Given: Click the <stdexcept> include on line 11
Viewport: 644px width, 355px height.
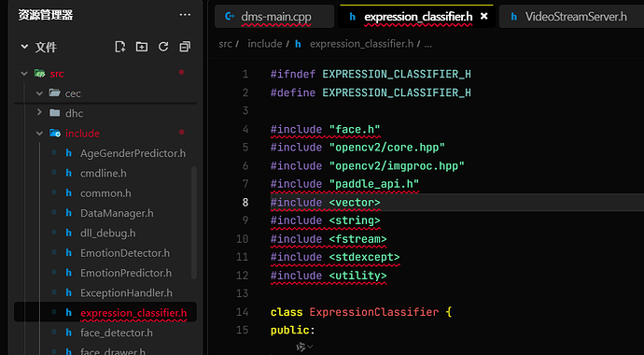Looking at the screenshot, I should [364, 257].
